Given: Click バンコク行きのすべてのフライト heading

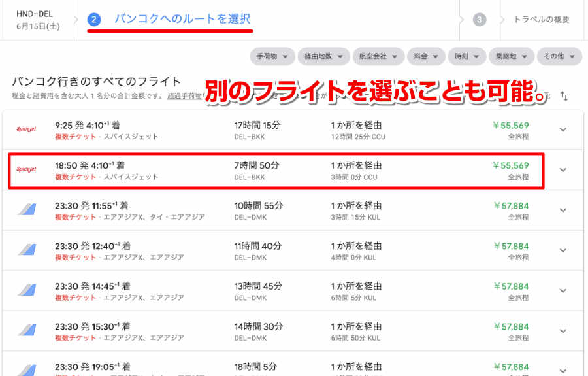Looking at the screenshot, I should 97,82.
